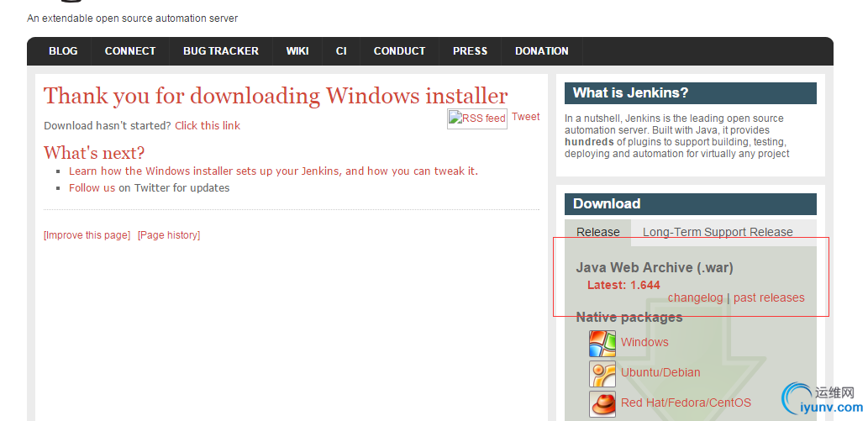
Task: Open the CONDUCT navigation item
Action: (x=399, y=51)
